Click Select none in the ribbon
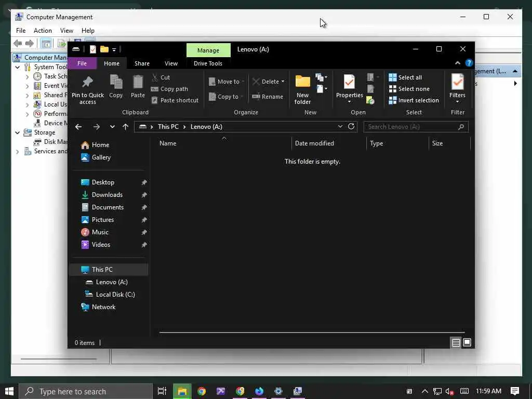Screen dimensions: 532x399 click(x=409, y=89)
